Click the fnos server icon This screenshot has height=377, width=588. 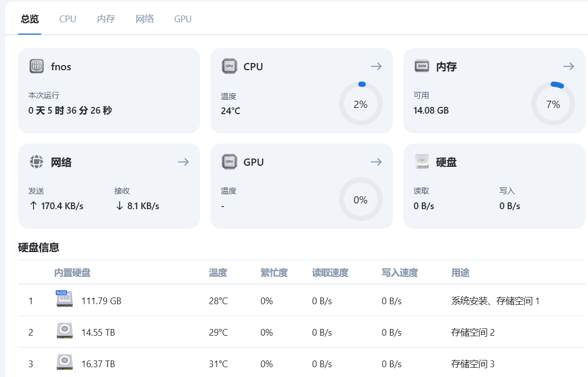[x=37, y=67]
